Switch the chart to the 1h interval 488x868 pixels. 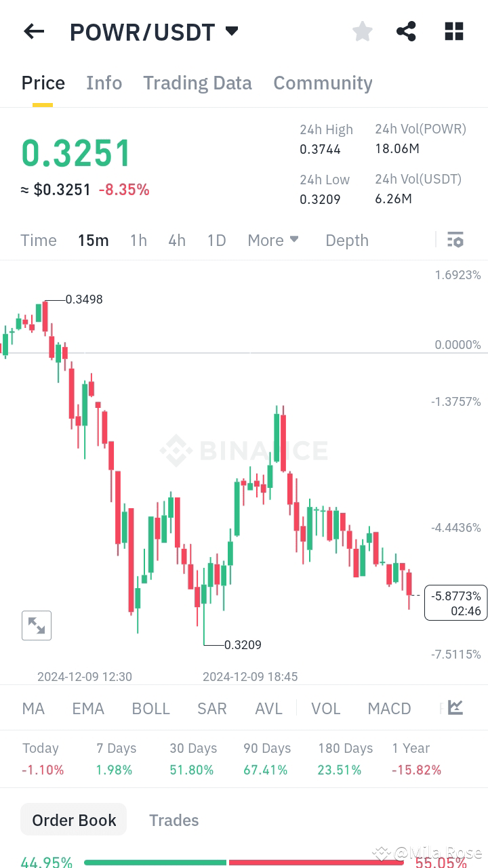click(138, 240)
